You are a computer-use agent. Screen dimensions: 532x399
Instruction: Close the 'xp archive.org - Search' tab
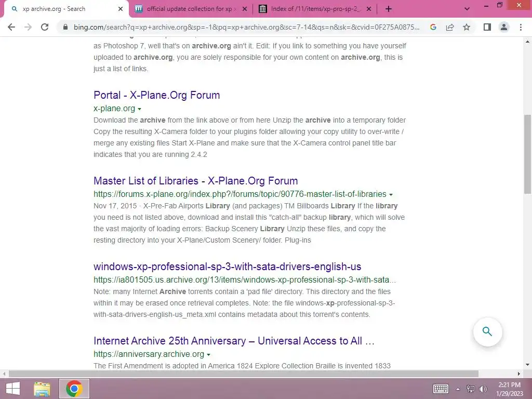pyautogui.click(x=121, y=9)
